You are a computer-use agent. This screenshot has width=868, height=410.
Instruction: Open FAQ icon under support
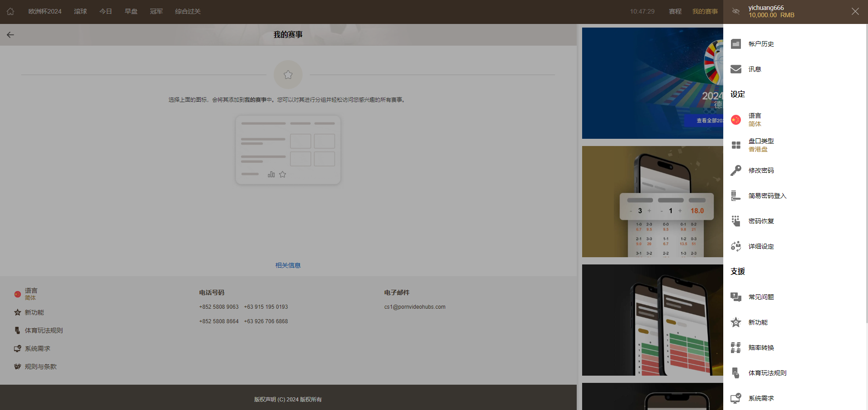(x=736, y=297)
